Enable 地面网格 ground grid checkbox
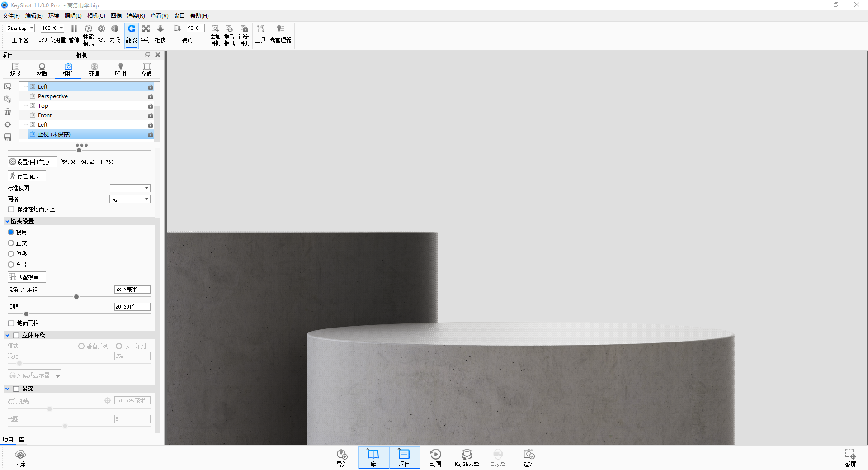The width and height of the screenshot is (868, 470). tap(11, 323)
